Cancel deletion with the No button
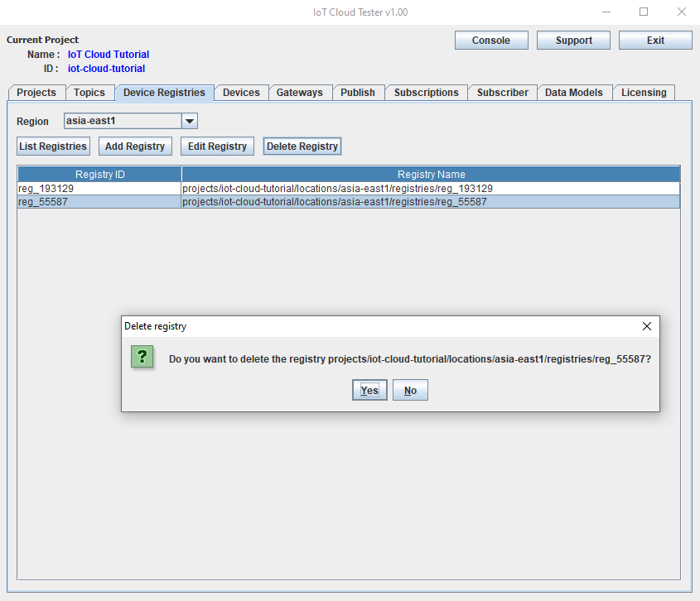Image resolution: width=700 pixels, height=601 pixels. tap(410, 390)
